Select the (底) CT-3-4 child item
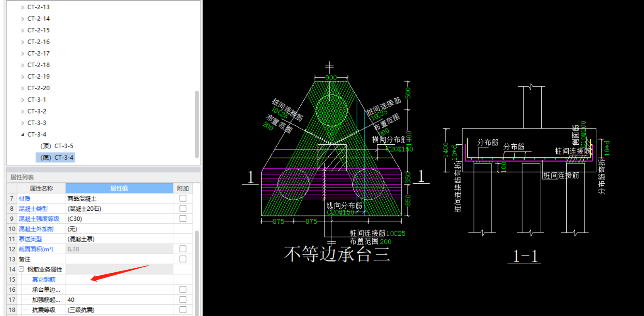 click(56, 157)
